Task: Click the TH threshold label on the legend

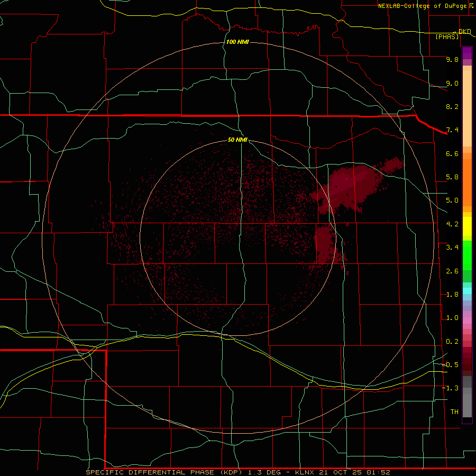Action: [454, 412]
